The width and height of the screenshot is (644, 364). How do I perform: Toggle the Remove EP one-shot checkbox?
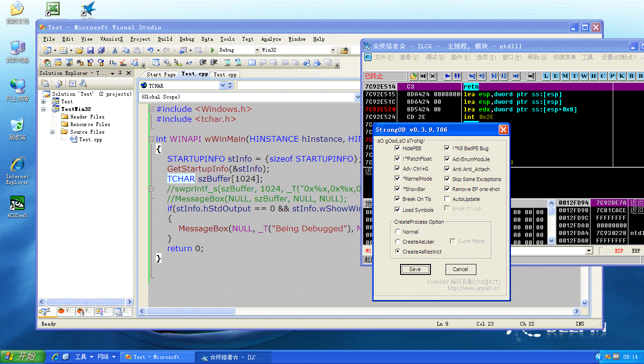click(447, 189)
